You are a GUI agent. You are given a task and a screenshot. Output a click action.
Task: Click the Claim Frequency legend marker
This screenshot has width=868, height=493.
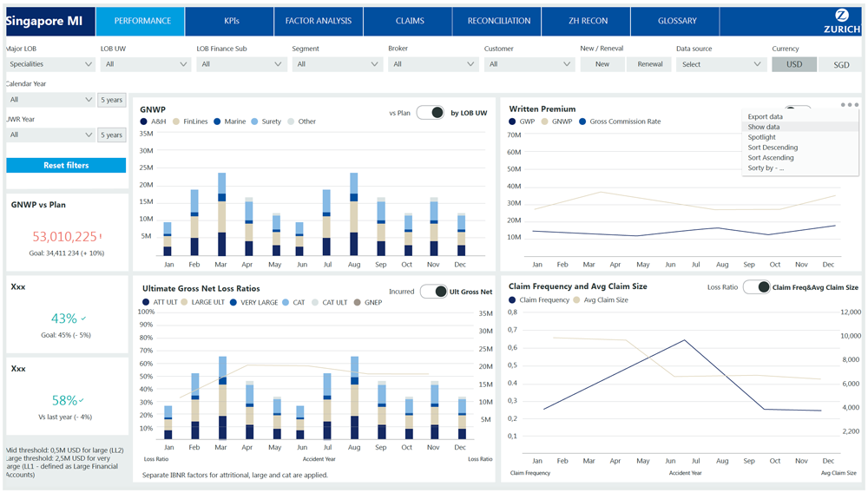click(513, 300)
